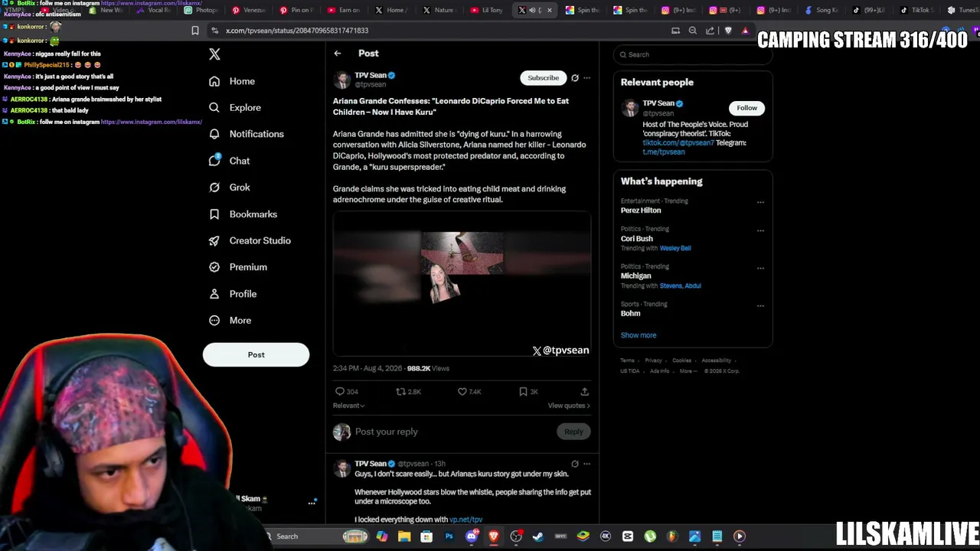Open options for Perez Hilton trend
The image size is (980, 551).
(x=760, y=203)
